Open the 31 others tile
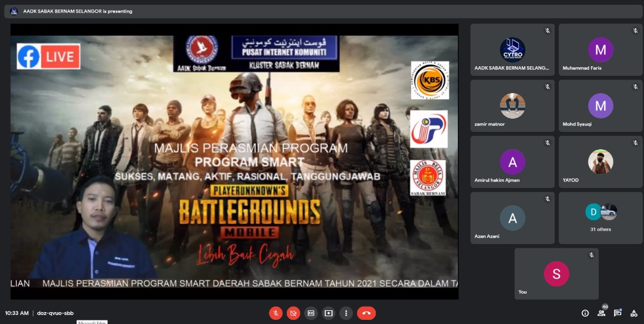Viewport: 644px width, 324px height. (x=600, y=218)
